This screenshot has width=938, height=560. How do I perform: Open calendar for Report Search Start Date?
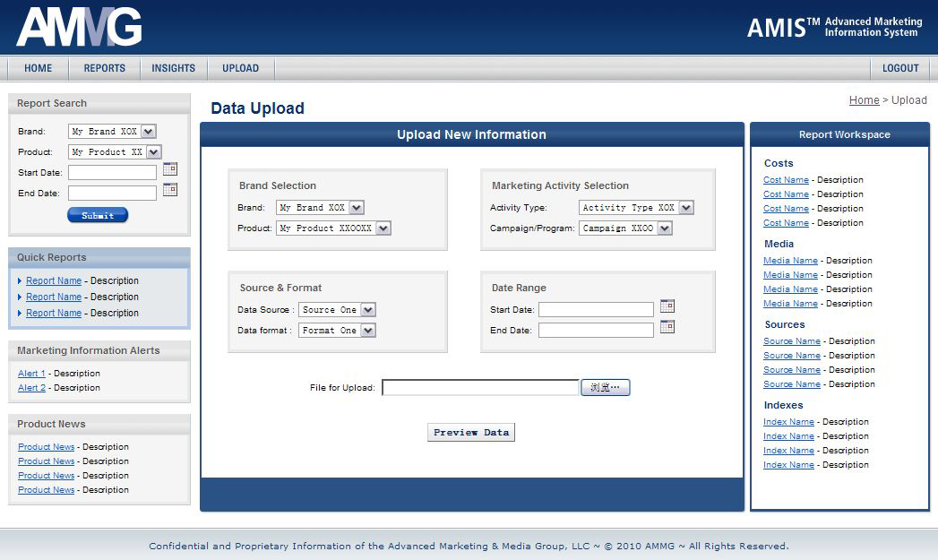[170, 168]
